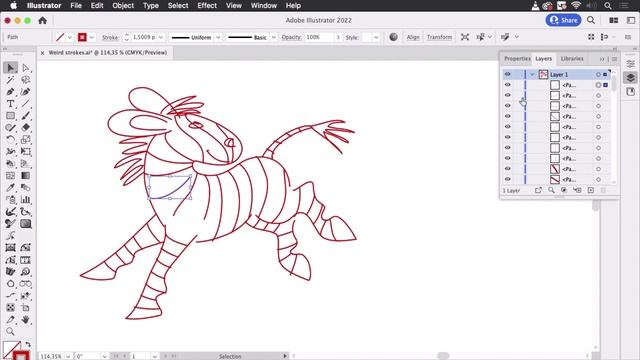Hide Layer 1 using its eye icon

click(507, 74)
